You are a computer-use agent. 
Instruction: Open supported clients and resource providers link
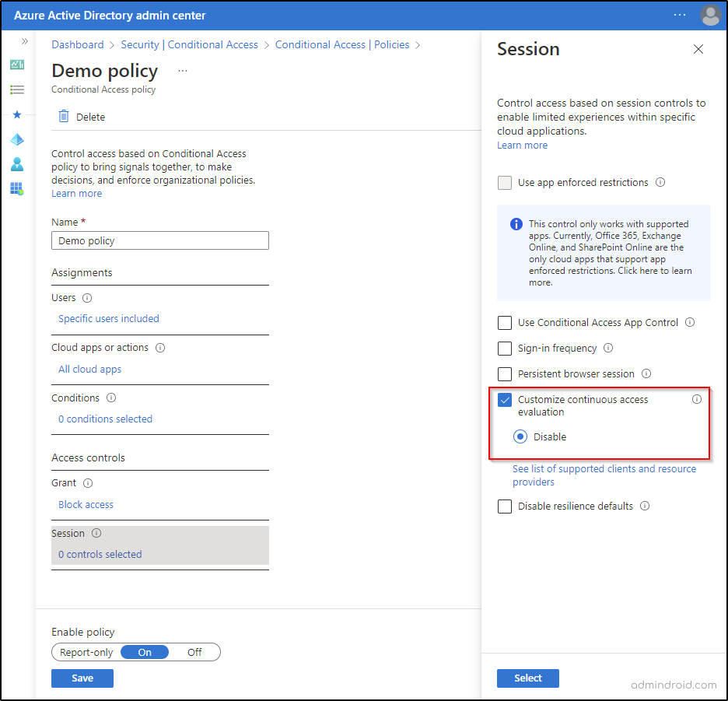coord(604,475)
